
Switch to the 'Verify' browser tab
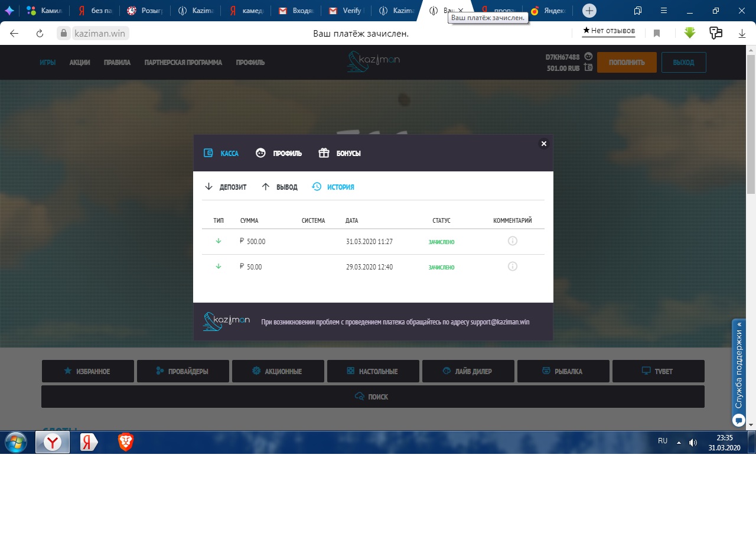(348, 11)
